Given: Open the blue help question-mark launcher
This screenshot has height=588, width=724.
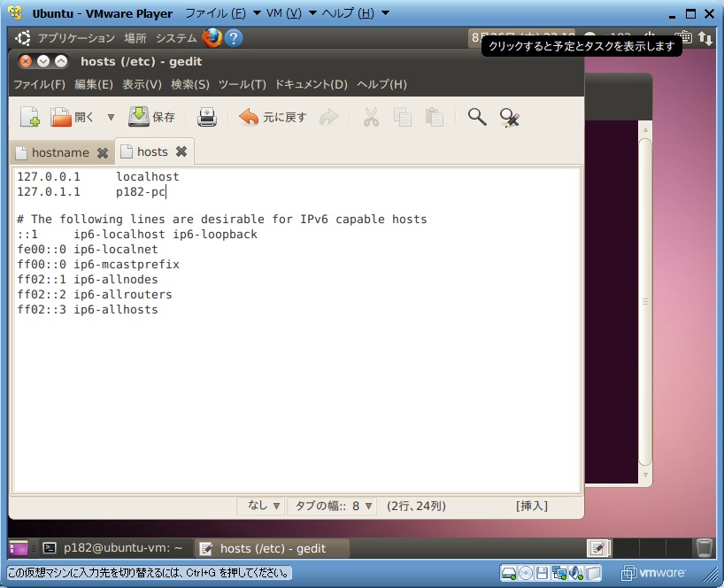Looking at the screenshot, I should (234, 38).
